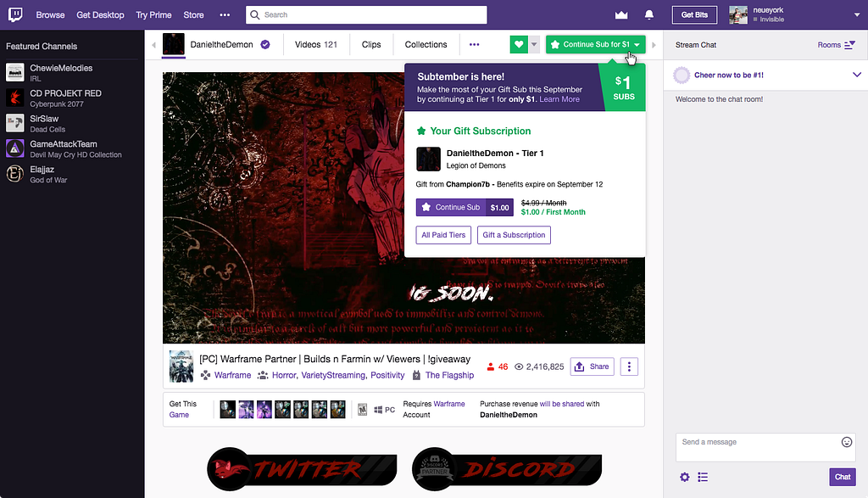Viewport: 868px width, 498px height.
Task: Click the Get Bits button
Action: 694,15
